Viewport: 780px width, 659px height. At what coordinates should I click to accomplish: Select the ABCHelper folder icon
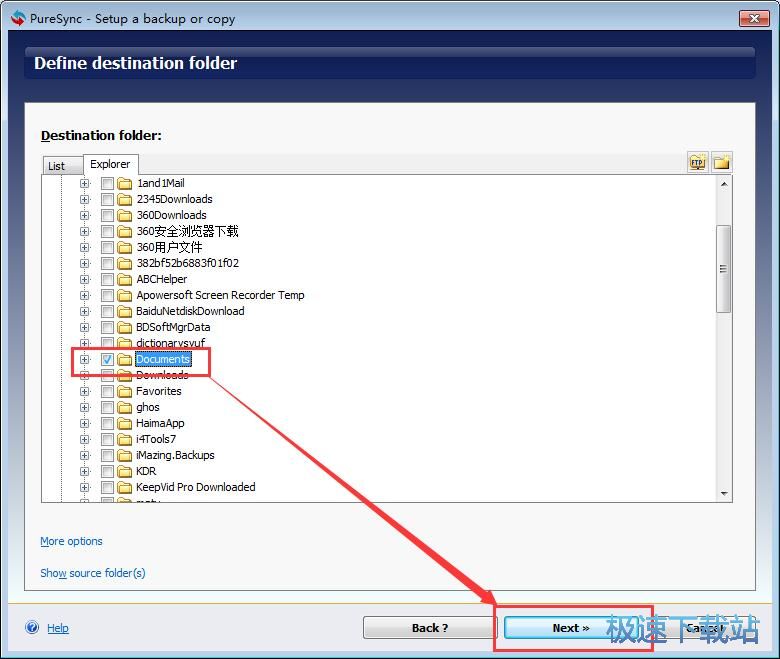point(124,279)
